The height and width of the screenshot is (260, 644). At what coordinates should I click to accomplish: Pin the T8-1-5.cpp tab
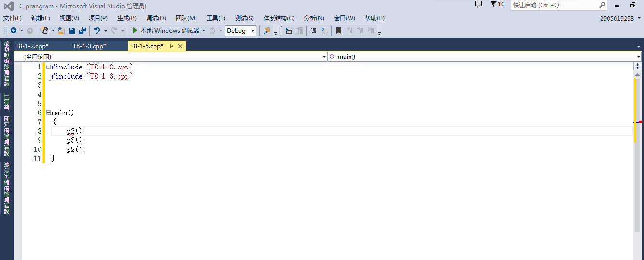(171, 46)
